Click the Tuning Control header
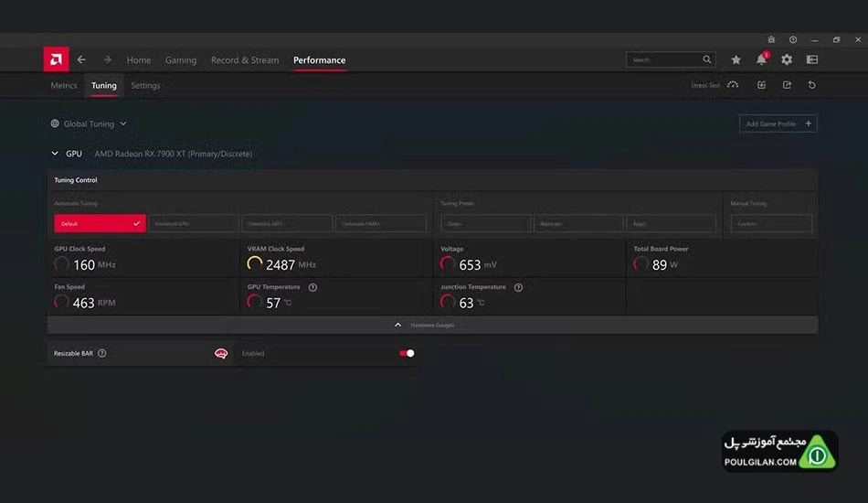This screenshot has width=868, height=503. [x=75, y=180]
